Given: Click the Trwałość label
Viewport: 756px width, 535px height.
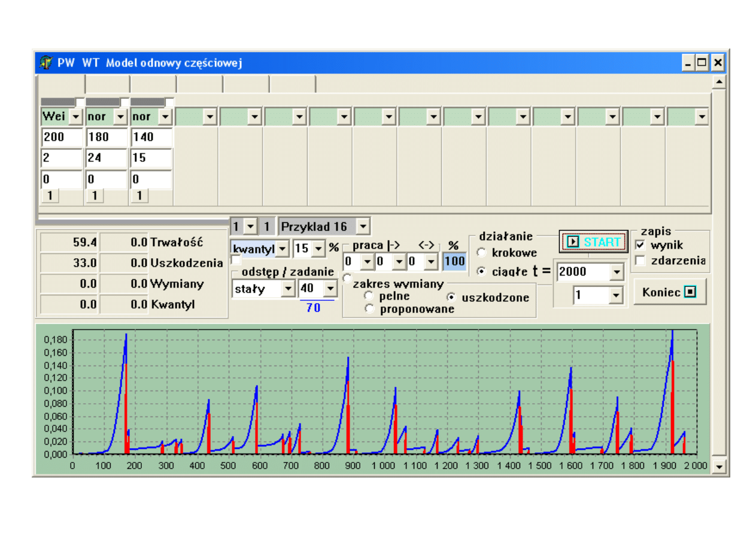Looking at the screenshot, I should click(x=177, y=242).
